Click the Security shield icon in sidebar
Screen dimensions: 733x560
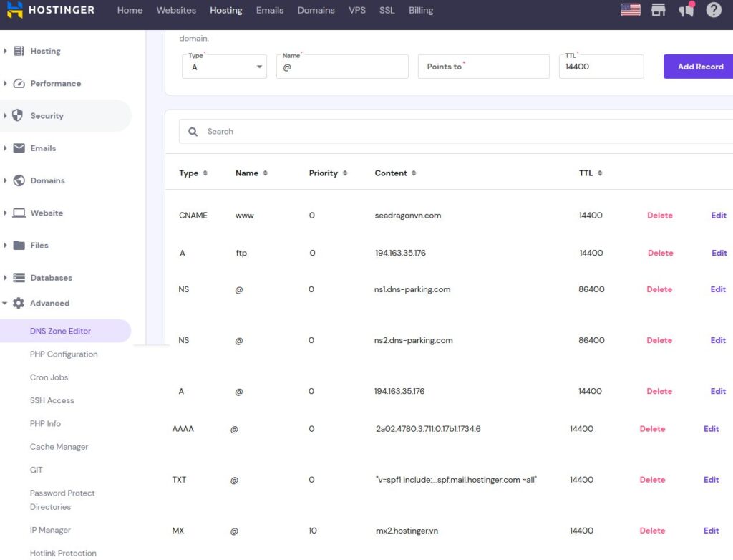click(x=19, y=116)
